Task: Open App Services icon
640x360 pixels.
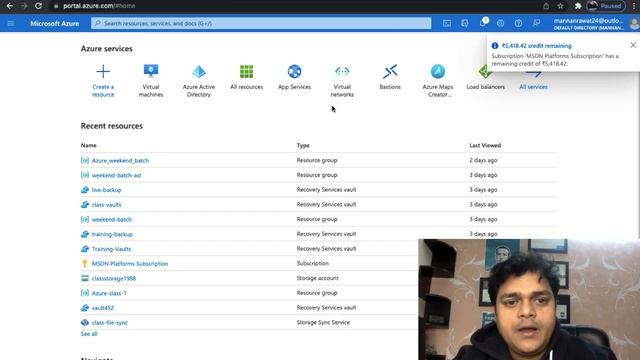Action: [294, 71]
